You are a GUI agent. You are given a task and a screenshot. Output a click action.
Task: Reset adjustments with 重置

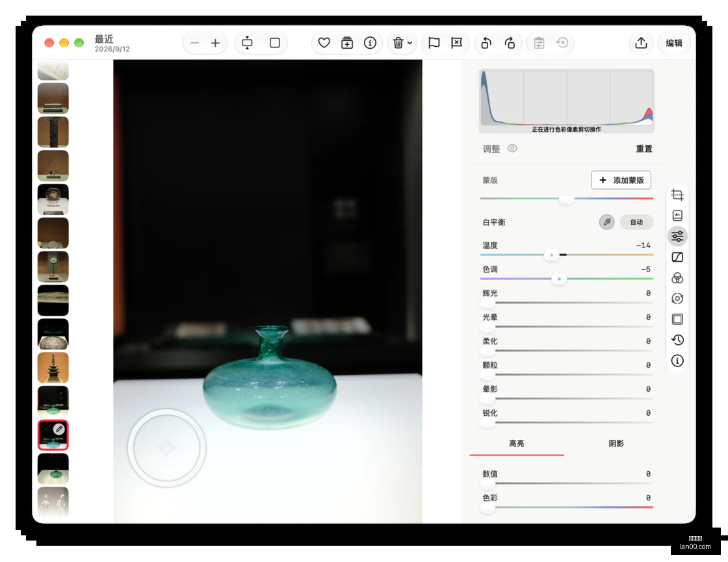coord(644,149)
